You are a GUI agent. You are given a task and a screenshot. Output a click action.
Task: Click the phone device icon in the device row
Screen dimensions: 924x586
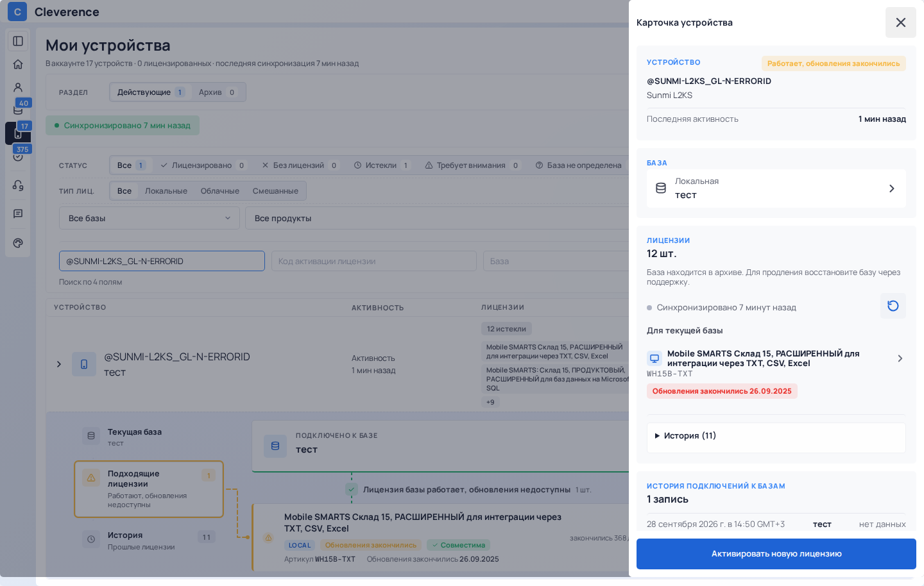click(x=84, y=364)
